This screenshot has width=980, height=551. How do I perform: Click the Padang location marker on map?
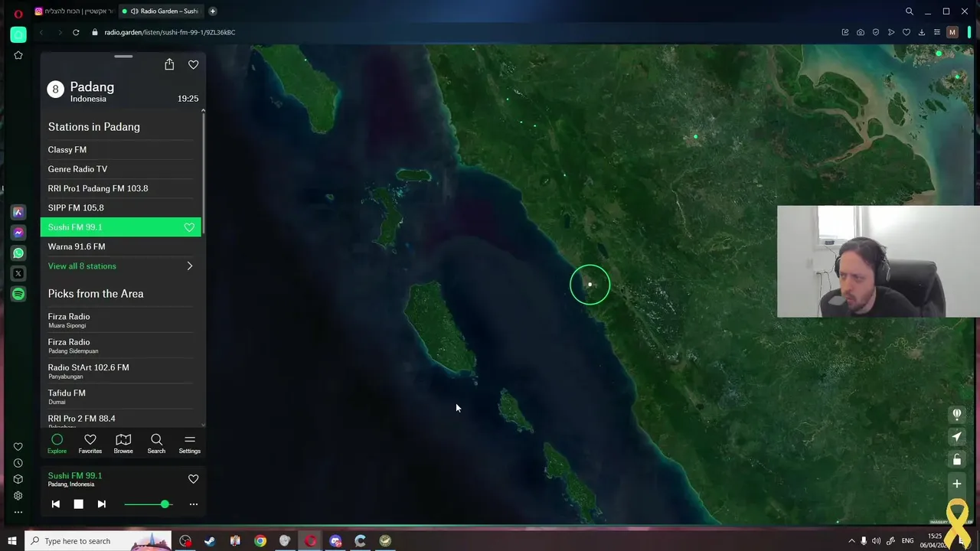point(590,285)
